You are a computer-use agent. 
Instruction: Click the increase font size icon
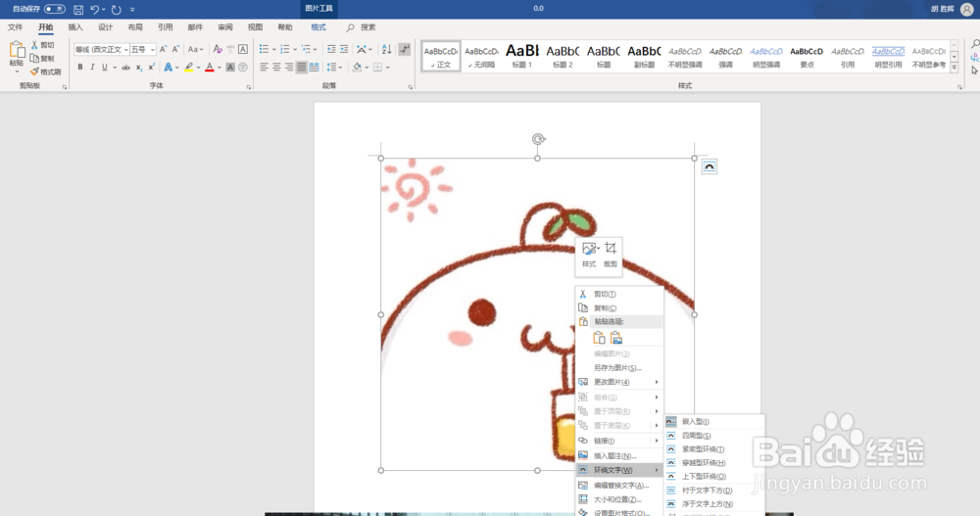point(163,49)
